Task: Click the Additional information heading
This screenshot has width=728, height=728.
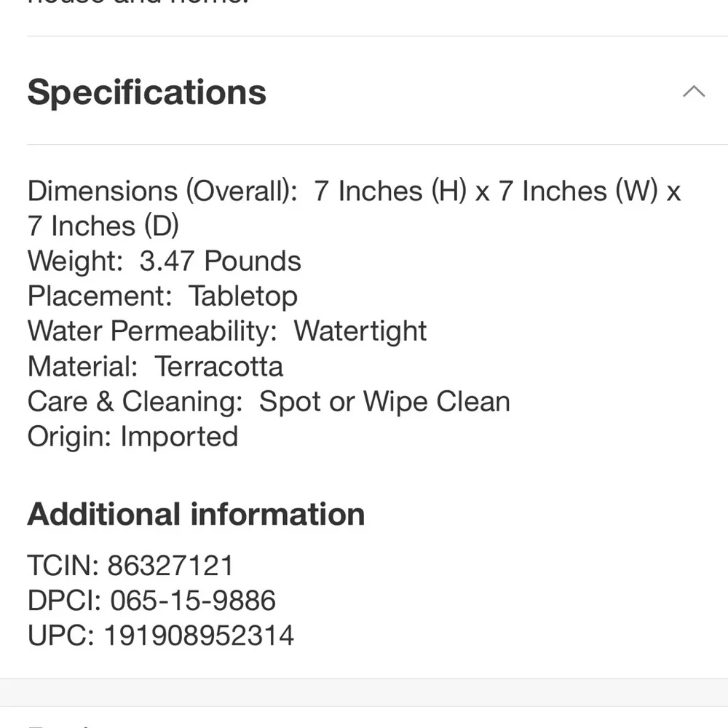Action: [x=196, y=515]
